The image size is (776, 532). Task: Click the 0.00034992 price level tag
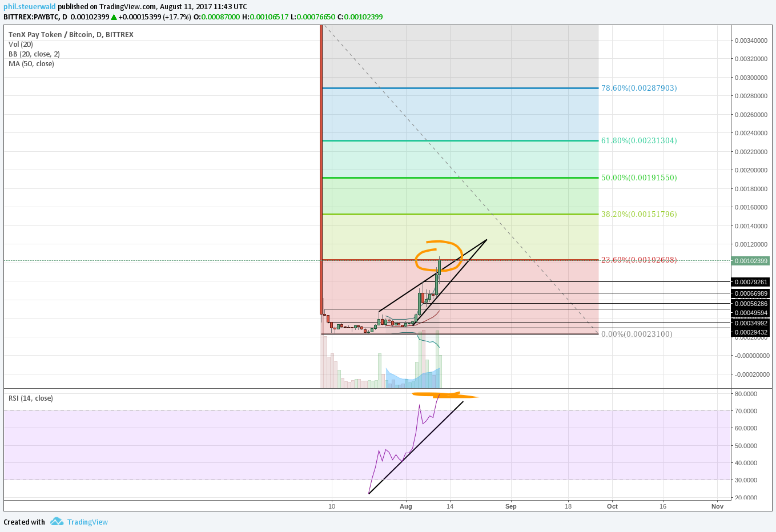point(751,323)
